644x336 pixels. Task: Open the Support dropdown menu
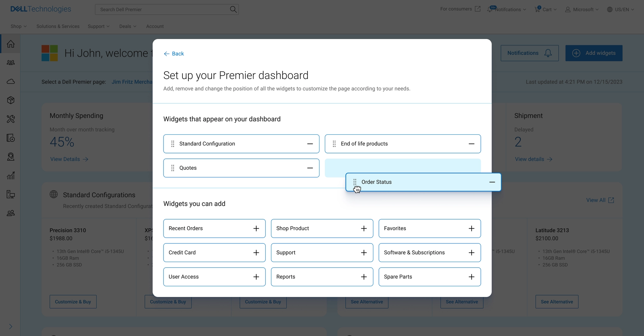coord(98,26)
